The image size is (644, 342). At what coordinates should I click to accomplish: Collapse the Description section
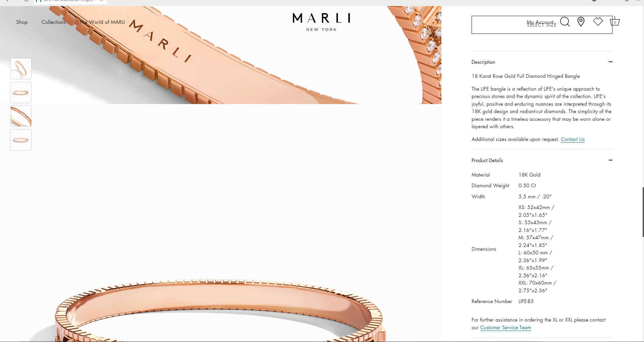[x=610, y=62]
